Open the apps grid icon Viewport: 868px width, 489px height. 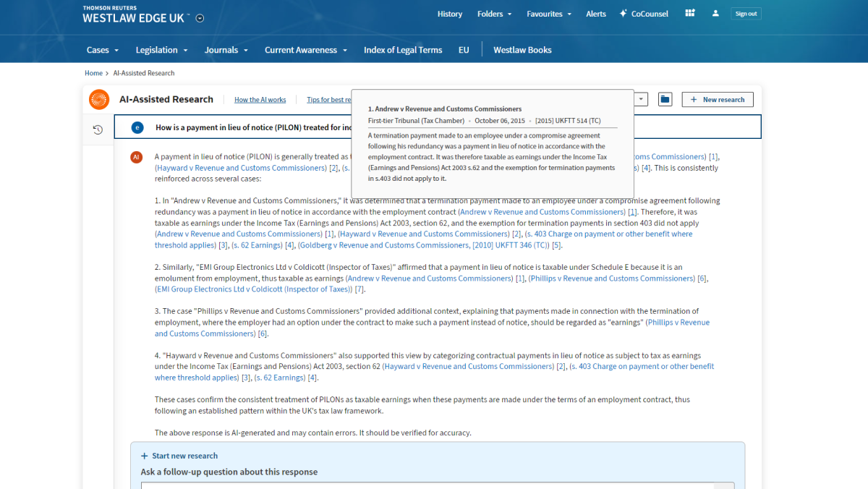coord(690,14)
